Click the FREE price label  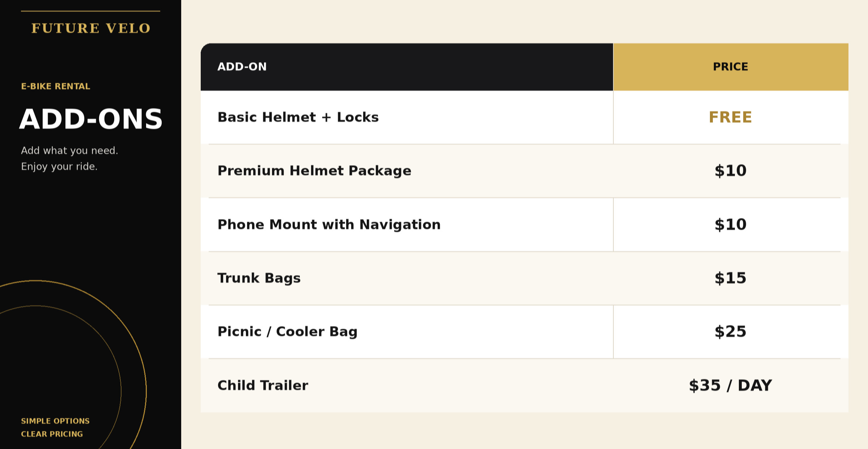point(731,117)
